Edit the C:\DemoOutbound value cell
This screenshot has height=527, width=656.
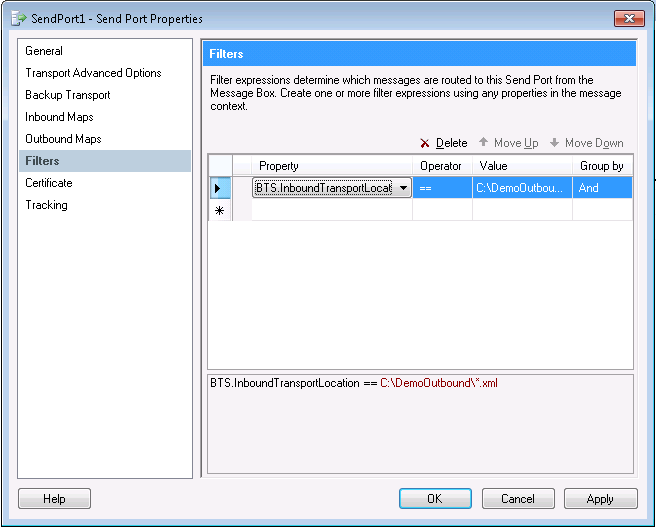[x=521, y=188]
